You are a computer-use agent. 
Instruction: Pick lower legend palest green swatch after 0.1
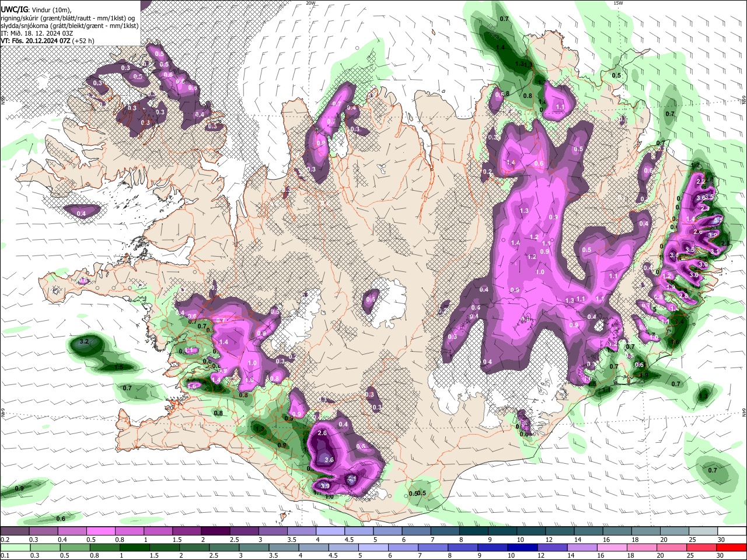[15, 548]
